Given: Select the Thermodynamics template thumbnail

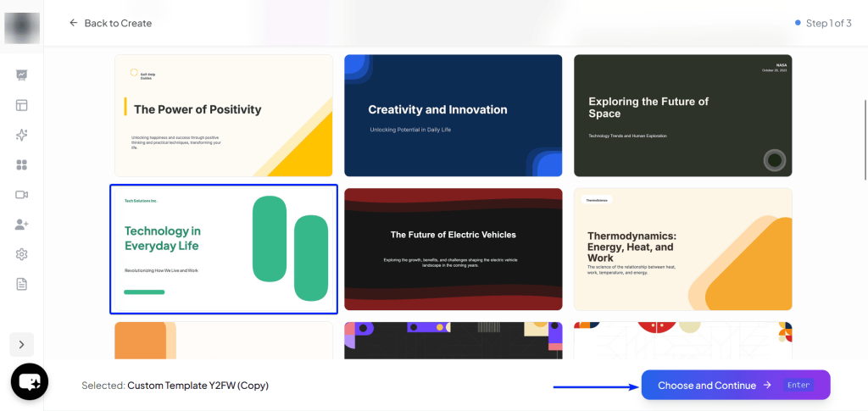Looking at the screenshot, I should point(682,249).
